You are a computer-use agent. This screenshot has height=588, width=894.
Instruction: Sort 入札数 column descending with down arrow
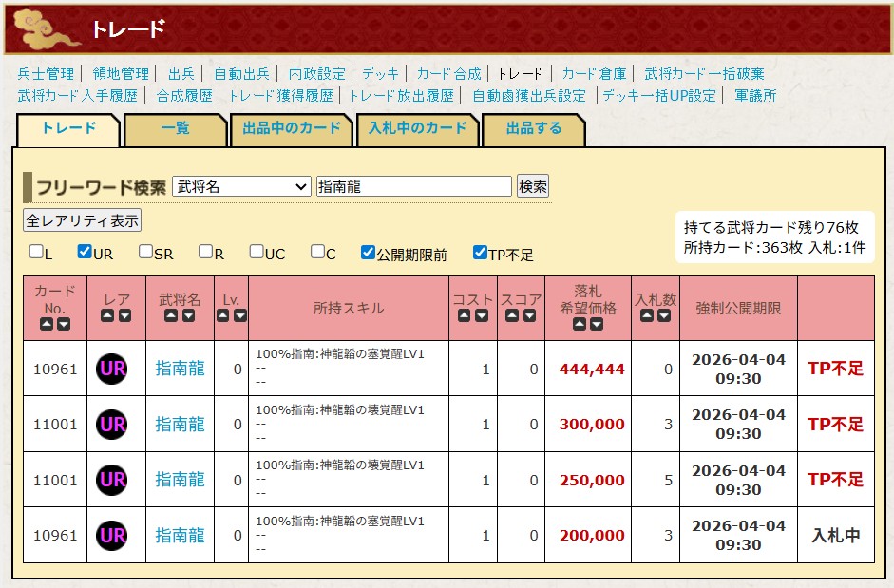664,315
